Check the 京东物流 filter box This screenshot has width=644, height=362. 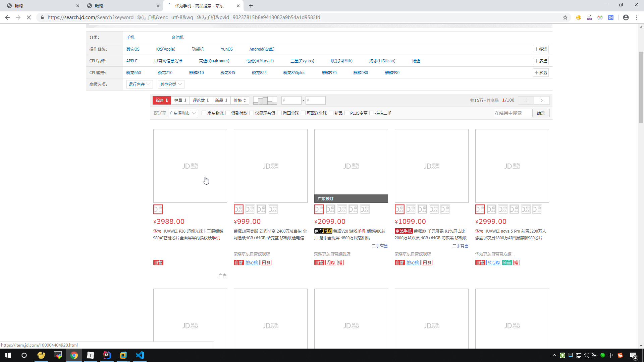pyautogui.click(x=204, y=113)
